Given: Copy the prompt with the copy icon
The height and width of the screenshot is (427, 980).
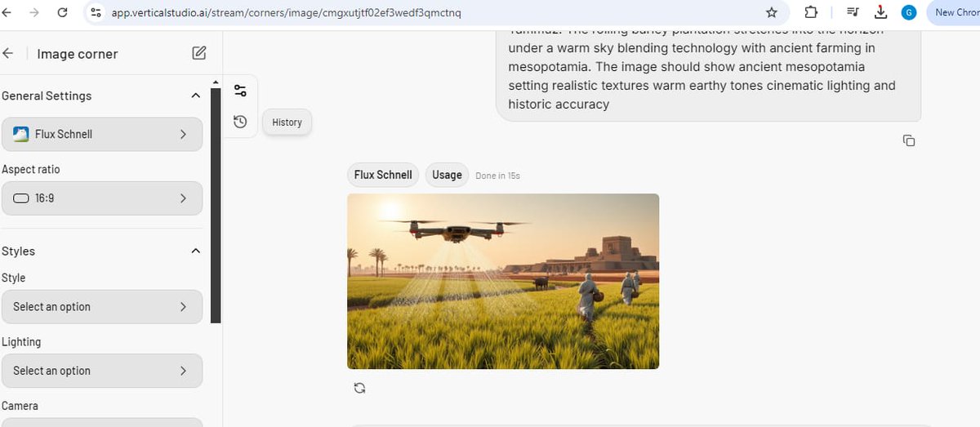Looking at the screenshot, I should 909,140.
